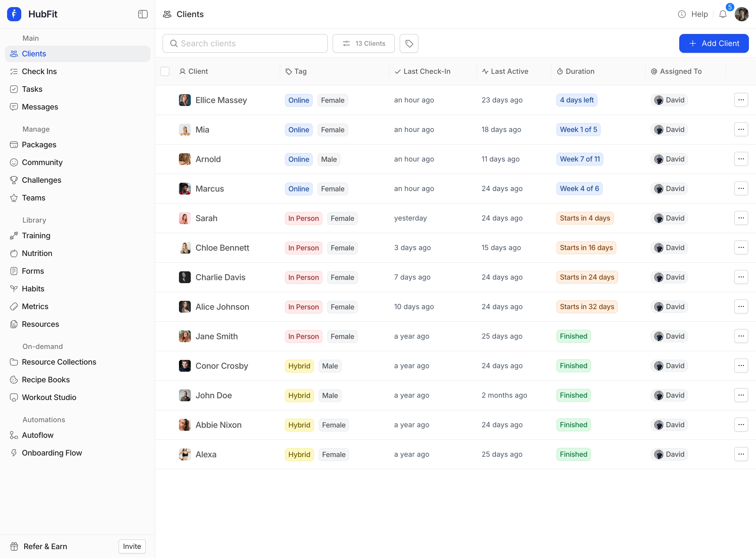Toggle the select-all clients checkbox

(165, 71)
